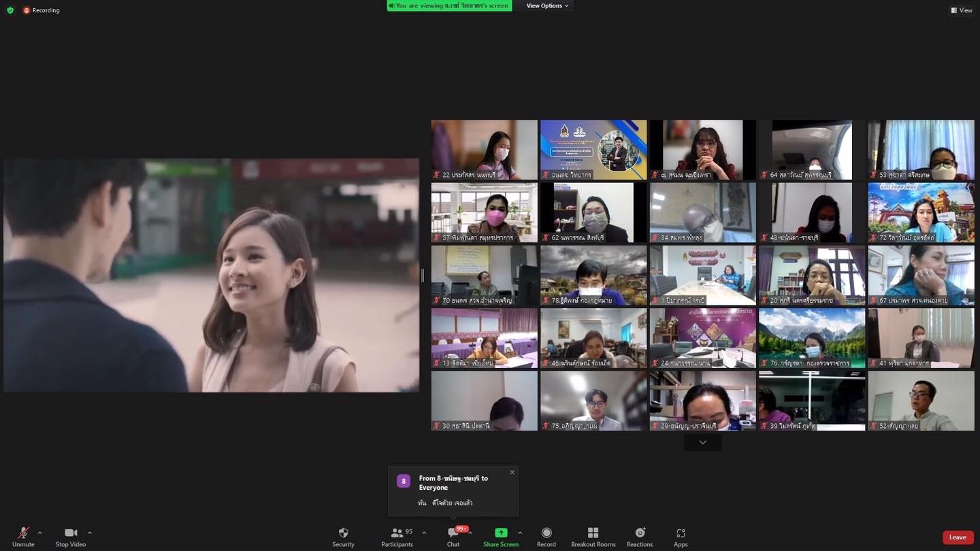Expand the caret next to Participants
980x551 pixels.
click(x=424, y=533)
